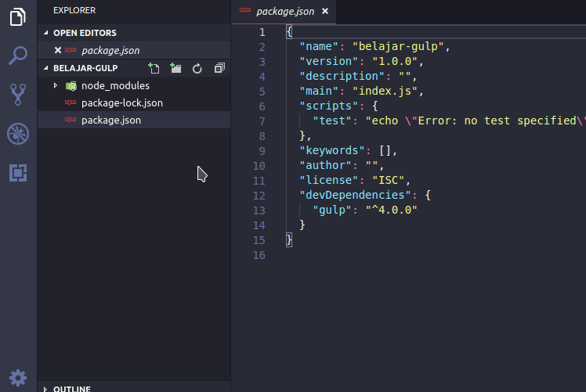
Task: Create a new file in BELAJAR-GULP
Action: [154, 68]
